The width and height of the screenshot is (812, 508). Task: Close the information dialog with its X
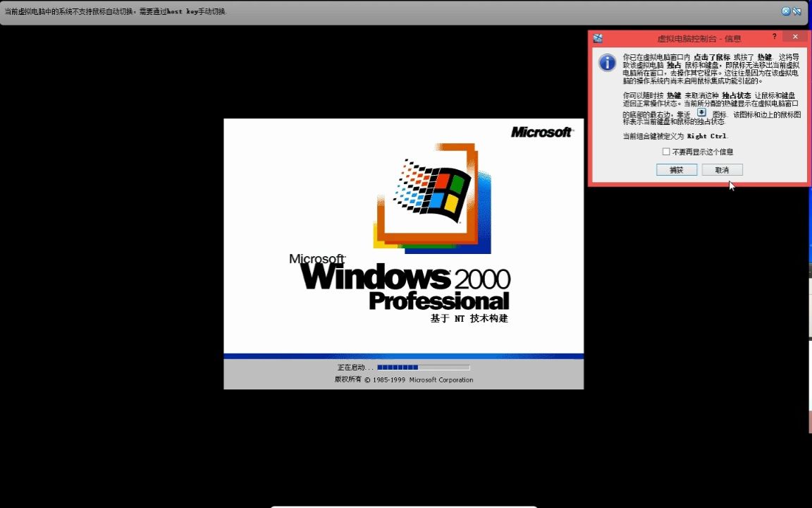[795, 36]
